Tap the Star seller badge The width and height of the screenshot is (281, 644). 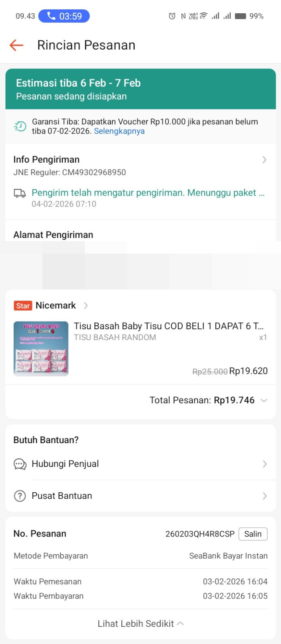click(23, 305)
